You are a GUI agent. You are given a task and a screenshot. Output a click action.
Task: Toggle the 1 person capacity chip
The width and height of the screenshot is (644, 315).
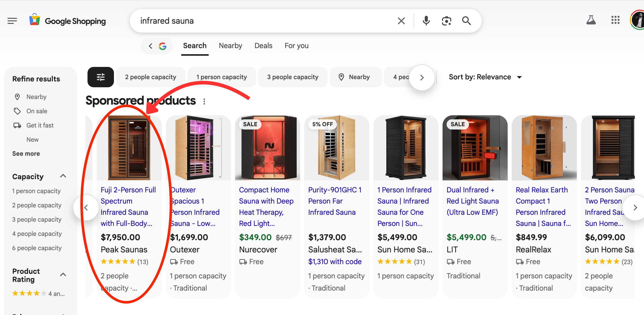pos(222,77)
